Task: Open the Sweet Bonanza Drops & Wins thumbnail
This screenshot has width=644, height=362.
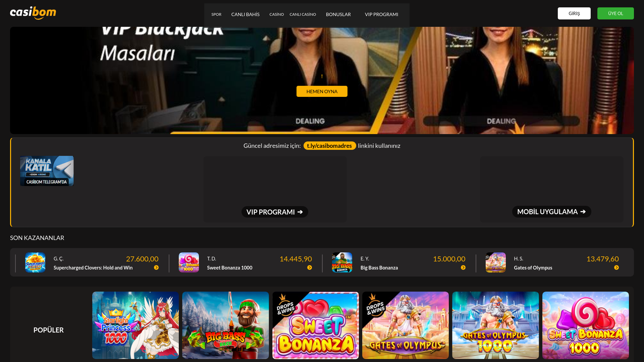Action: point(315,325)
